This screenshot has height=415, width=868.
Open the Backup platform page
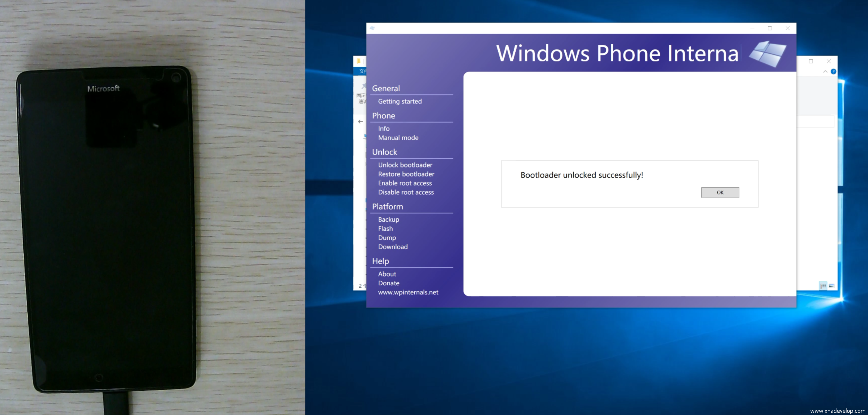click(388, 220)
